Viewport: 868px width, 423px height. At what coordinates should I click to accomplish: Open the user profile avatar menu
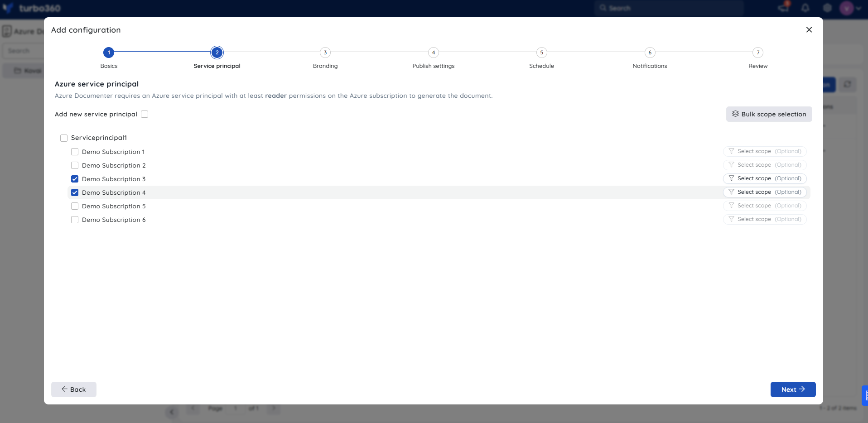[847, 8]
